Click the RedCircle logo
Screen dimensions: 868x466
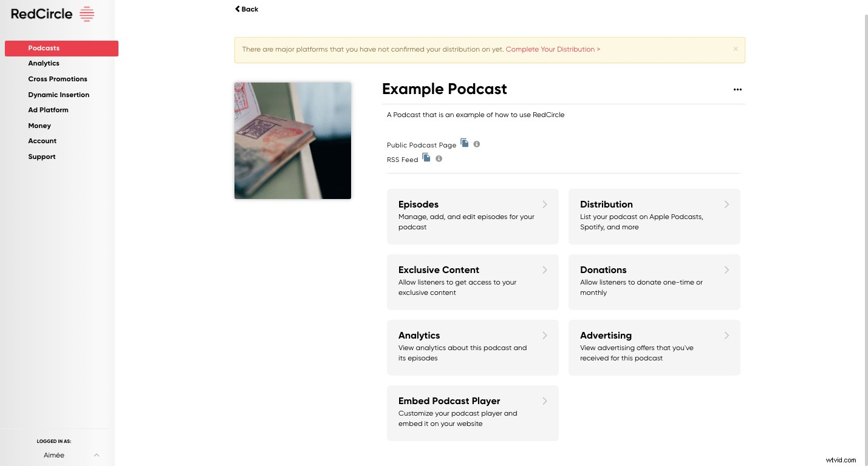[52, 14]
